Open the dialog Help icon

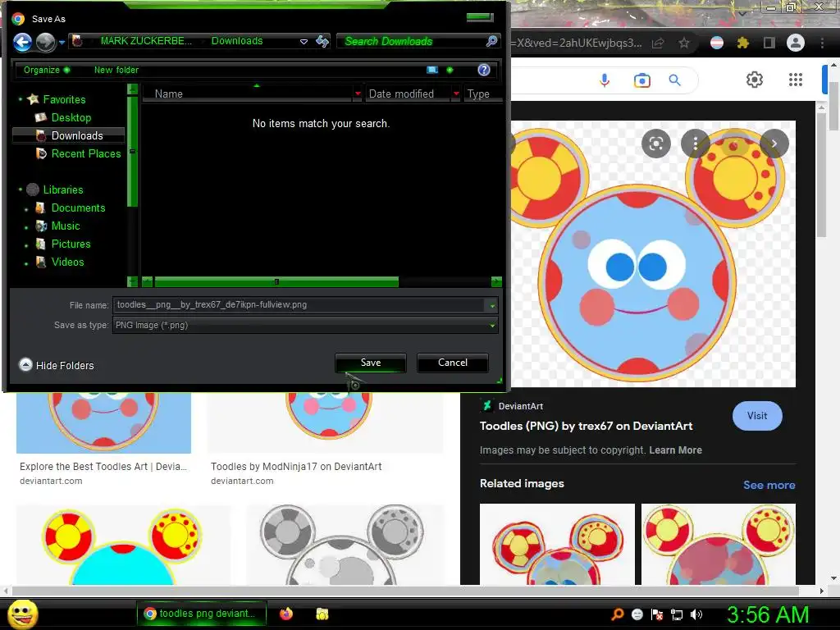[x=484, y=70]
